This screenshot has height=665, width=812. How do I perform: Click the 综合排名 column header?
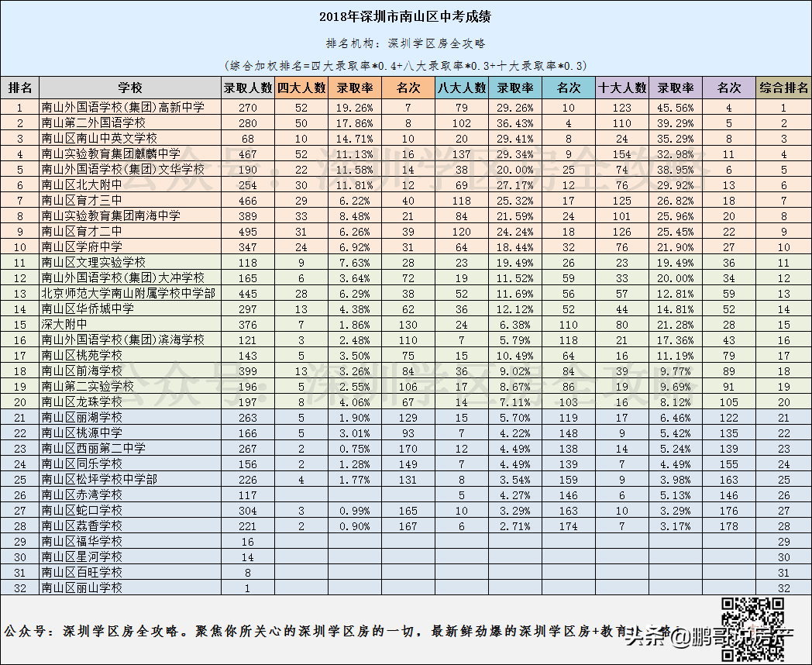tap(783, 88)
